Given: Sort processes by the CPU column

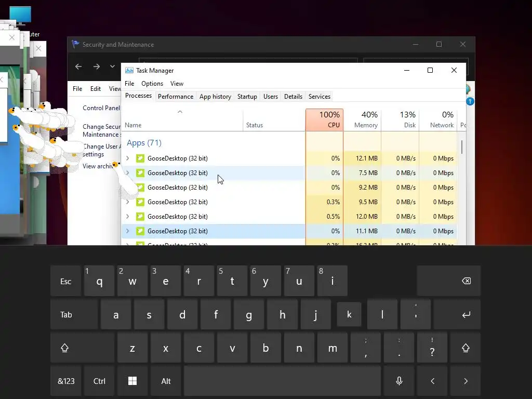Looking at the screenshot, I should point(324,120).
